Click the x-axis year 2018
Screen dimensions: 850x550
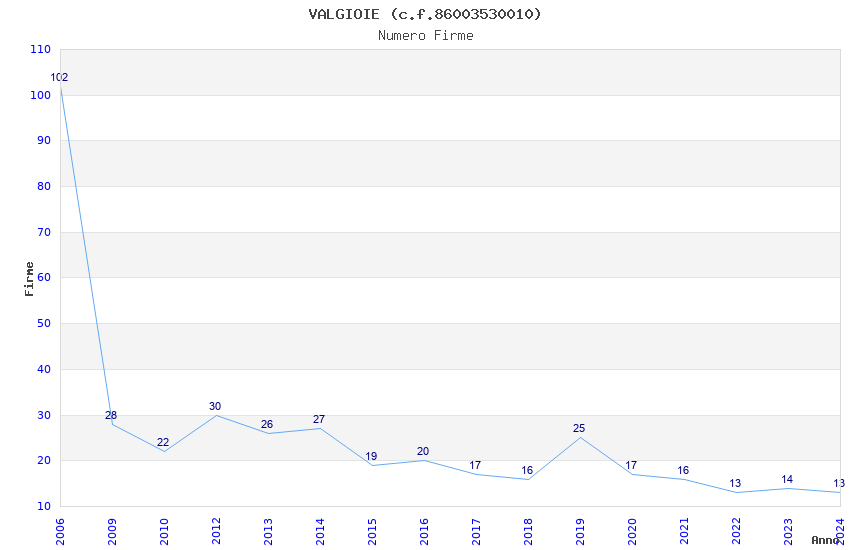click(x=528, y=532)
